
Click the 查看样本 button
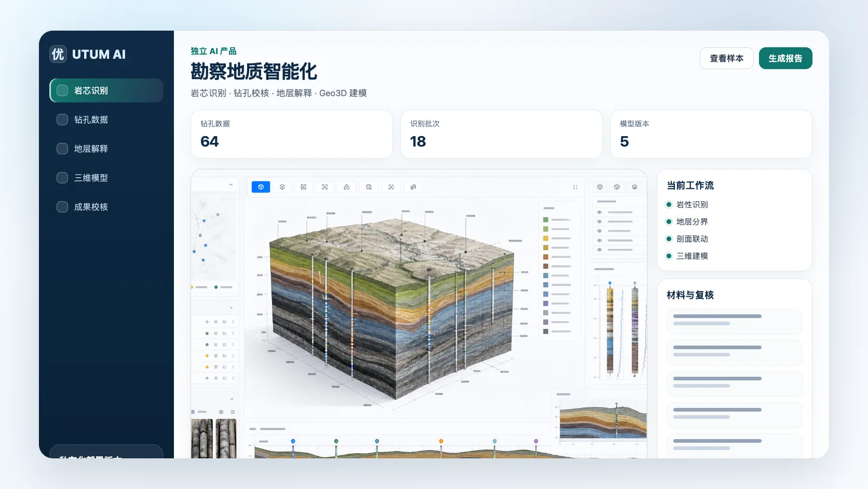(x=727, y=58)
